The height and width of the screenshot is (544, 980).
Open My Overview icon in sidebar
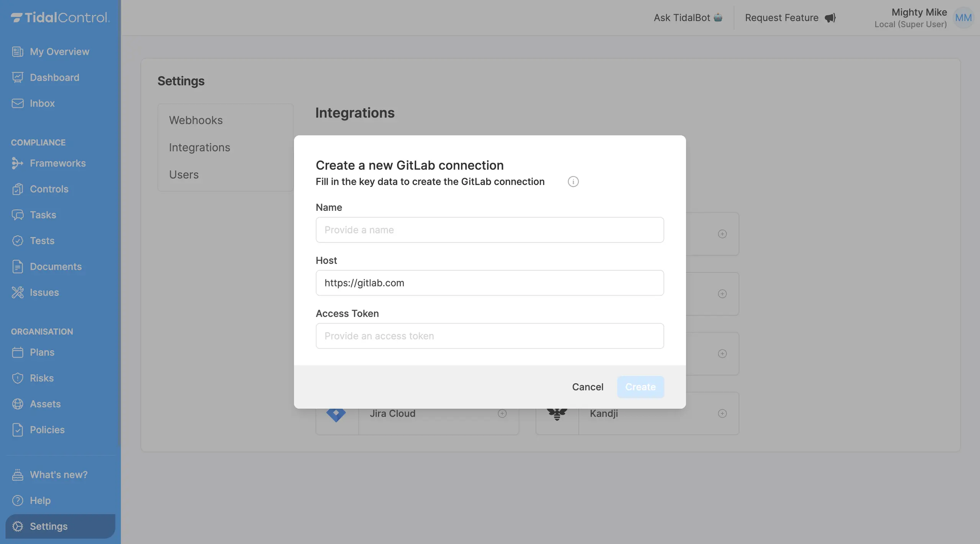pos(18,52)
